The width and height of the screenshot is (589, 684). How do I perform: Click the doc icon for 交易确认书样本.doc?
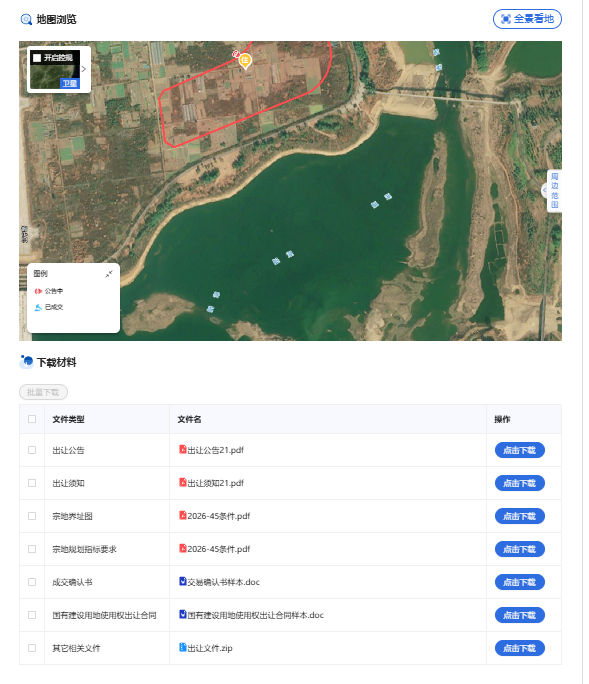(183, 581)
